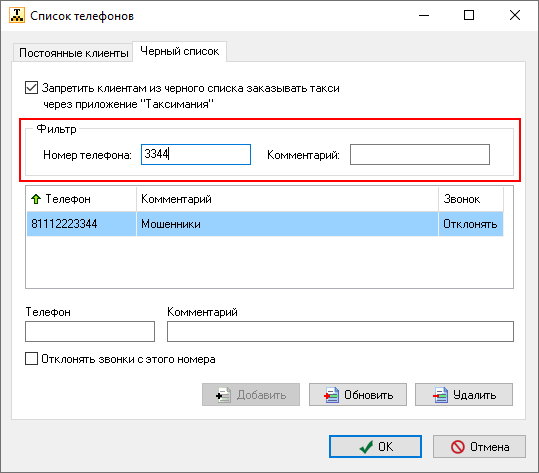Click the green checkmark on OK

coord(366,447)
